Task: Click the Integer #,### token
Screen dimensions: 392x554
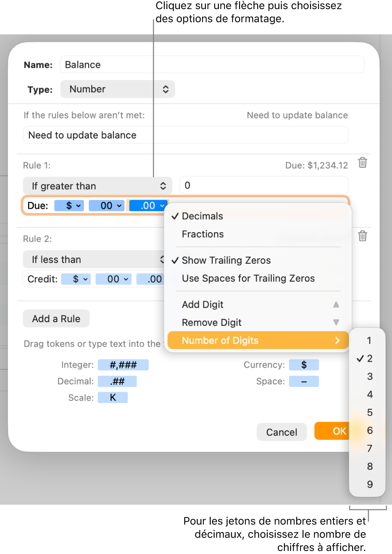Action: pos(123,365)
